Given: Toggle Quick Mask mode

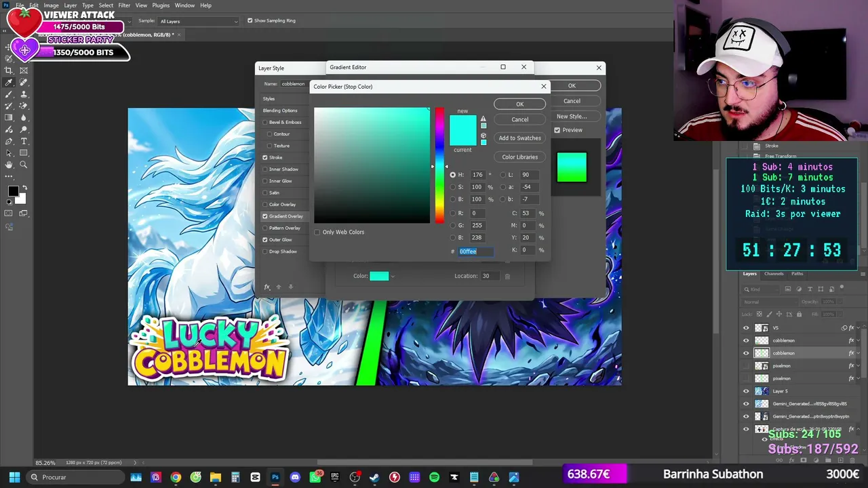Looking at the screenshot, I should click(x=9, y=213).
